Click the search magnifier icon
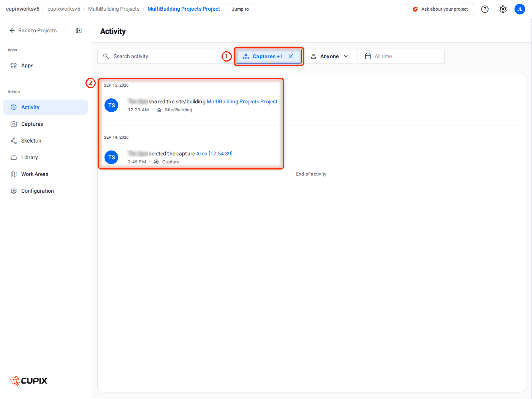This screenshot has width=532, height=399. (x=106, y=56)
